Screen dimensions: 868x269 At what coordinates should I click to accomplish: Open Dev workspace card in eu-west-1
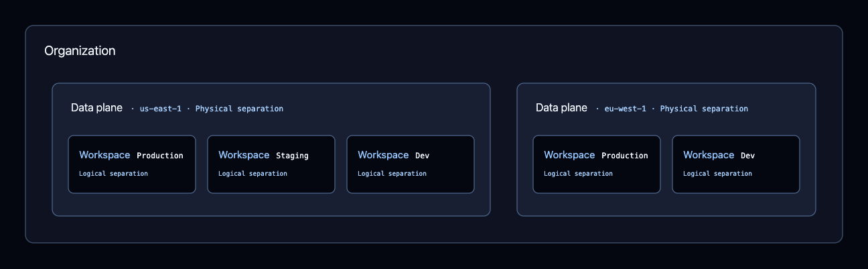point(736,164)
